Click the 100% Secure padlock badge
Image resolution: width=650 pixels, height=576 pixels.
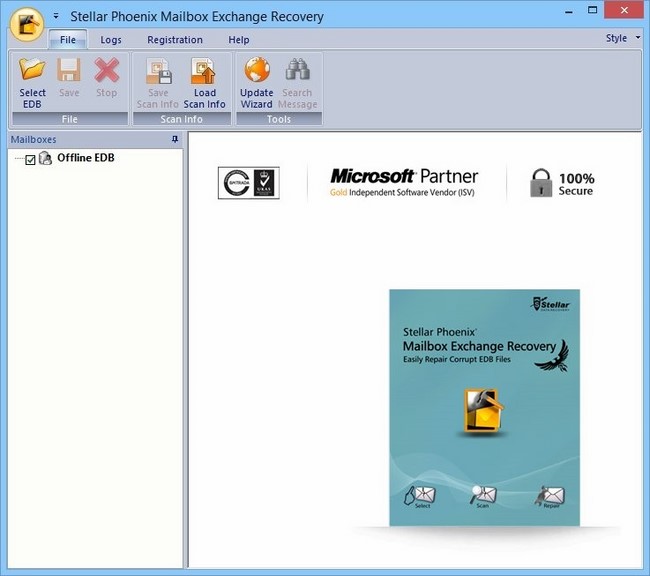(x=562, y=182)
